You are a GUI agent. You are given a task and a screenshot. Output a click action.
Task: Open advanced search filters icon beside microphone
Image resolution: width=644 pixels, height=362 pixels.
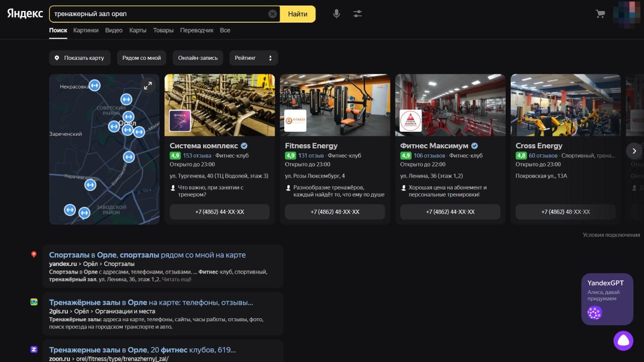[357, 14]
